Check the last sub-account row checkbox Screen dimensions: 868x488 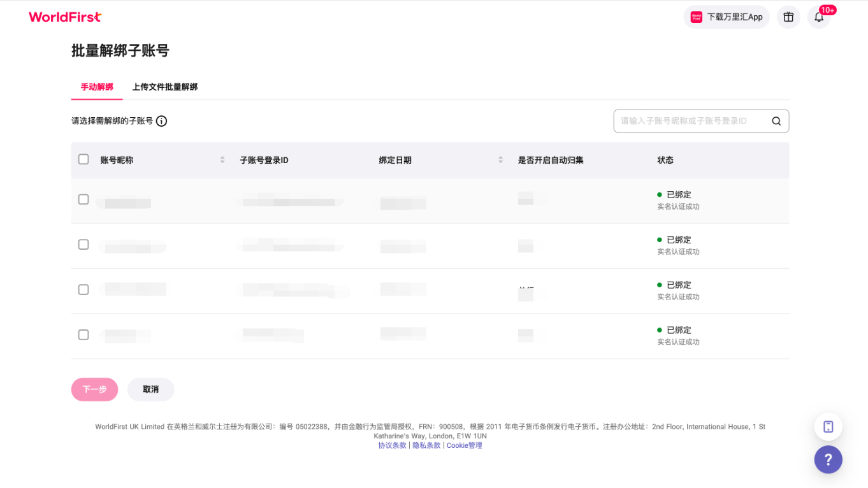(83, 334)
